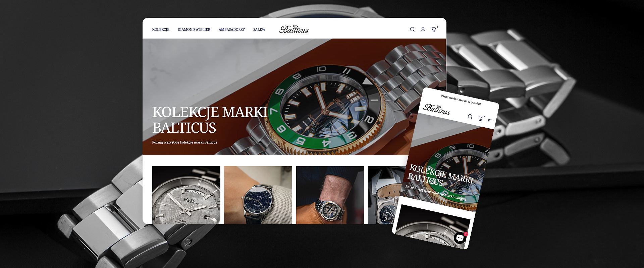Click 'Poznaj wszystkie kolekcje marki Balticus' text
Image resolution: width=644 pixels, height=268 pixels.
point(184,142)
